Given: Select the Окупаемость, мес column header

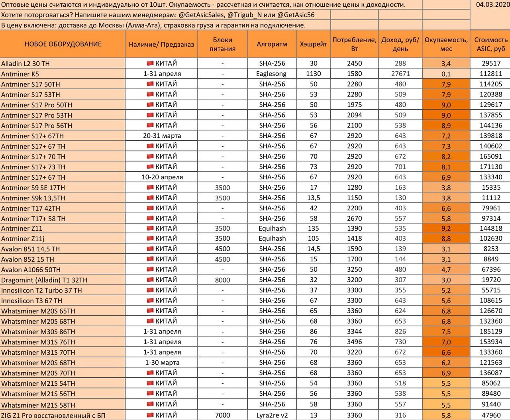Looking at the screenshot, I should click(x=446, y=44).
